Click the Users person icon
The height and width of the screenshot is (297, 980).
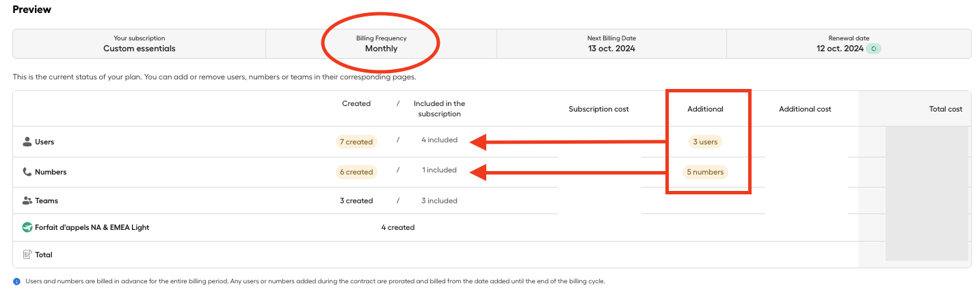click(x=27, y=142)
